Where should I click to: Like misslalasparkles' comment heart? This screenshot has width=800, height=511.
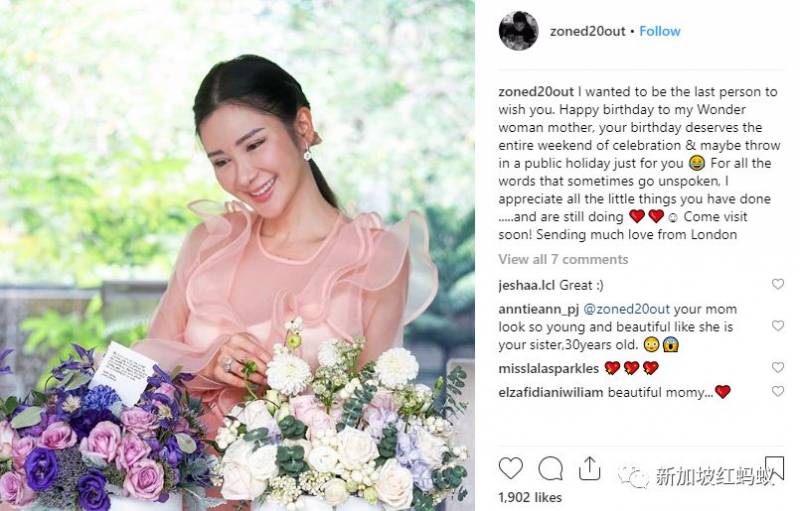coord(778,367)
